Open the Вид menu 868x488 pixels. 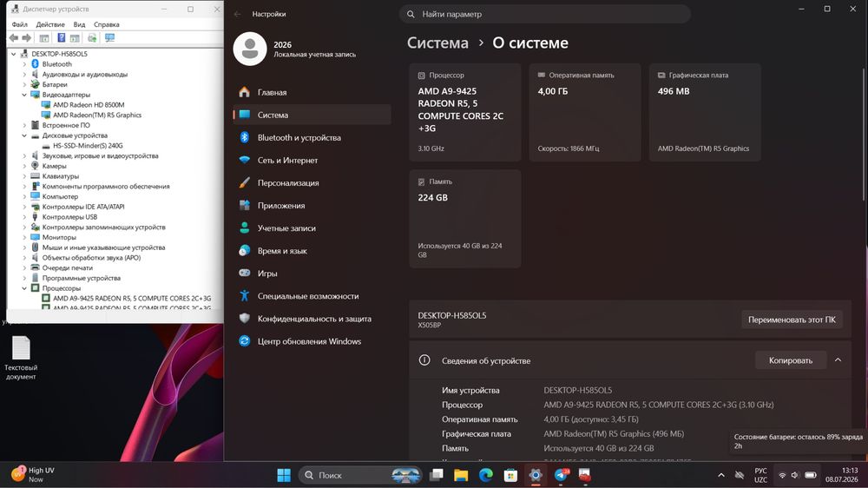coord(79,24)
